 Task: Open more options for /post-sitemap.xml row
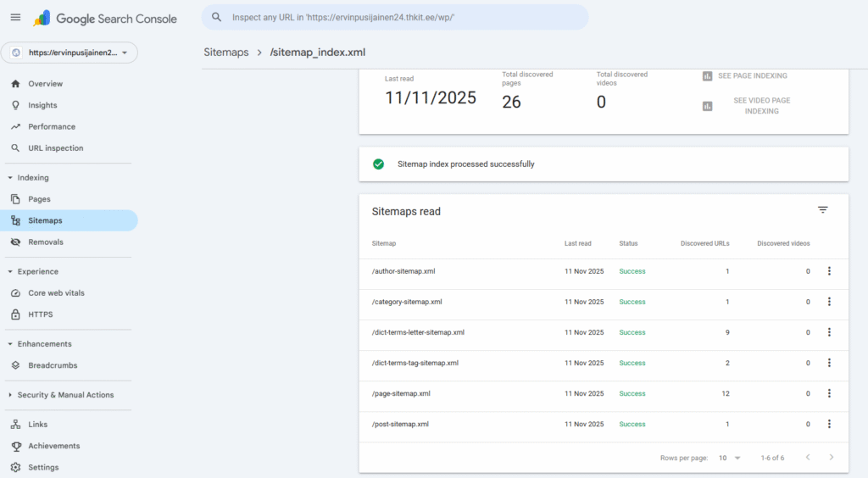click(x=829, y=424)
